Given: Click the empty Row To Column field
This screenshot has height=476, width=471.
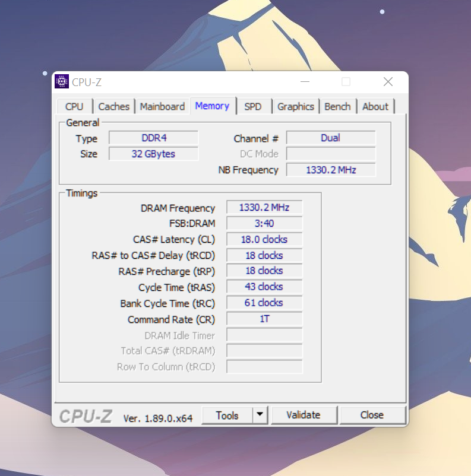Looking at the screenshot, I should [x=265, y=367].
